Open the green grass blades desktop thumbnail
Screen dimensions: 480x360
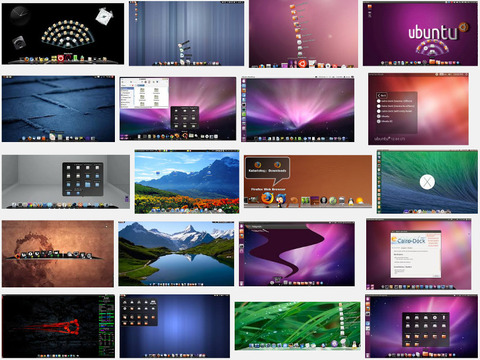click(297, 326)
